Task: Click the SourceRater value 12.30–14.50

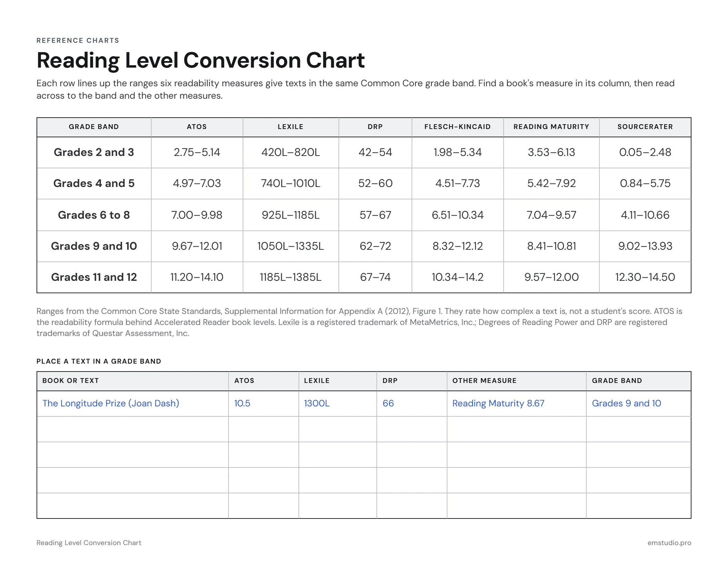Action: 645,277
